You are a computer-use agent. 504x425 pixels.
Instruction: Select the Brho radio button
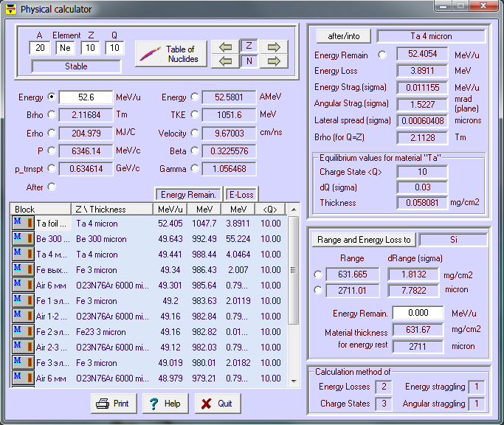coord(51,114)
